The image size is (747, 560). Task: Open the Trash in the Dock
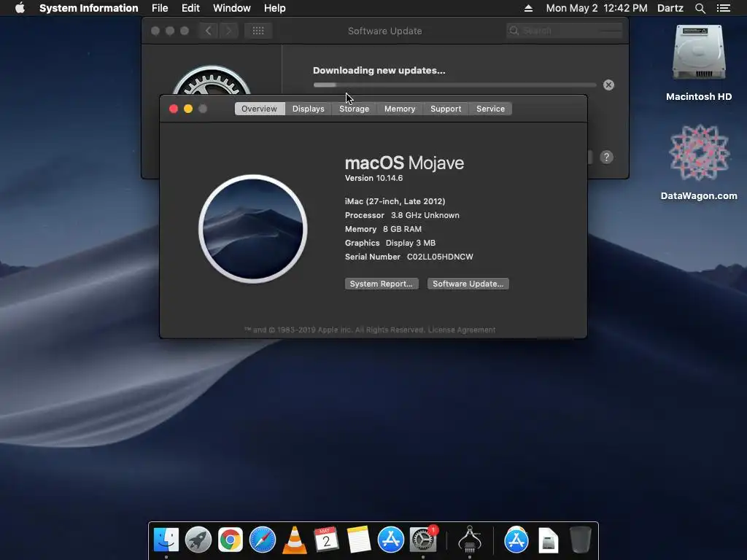[581, 540]
